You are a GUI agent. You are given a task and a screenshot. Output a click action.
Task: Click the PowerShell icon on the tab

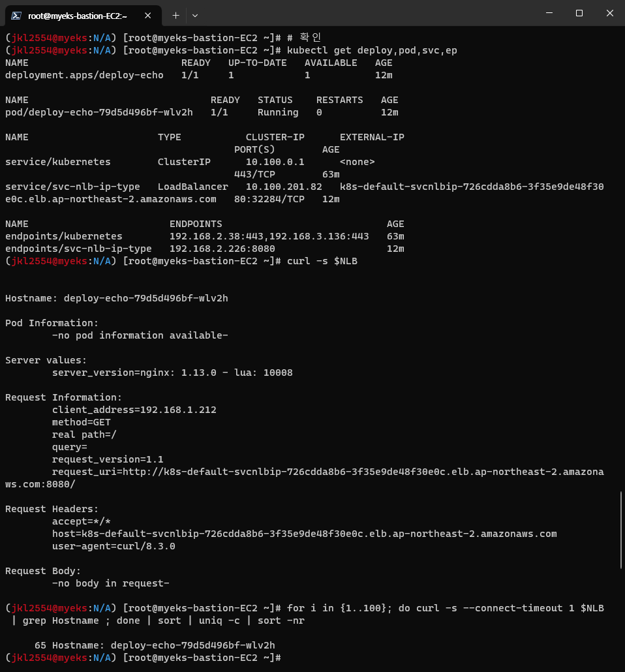click(16, 16)
